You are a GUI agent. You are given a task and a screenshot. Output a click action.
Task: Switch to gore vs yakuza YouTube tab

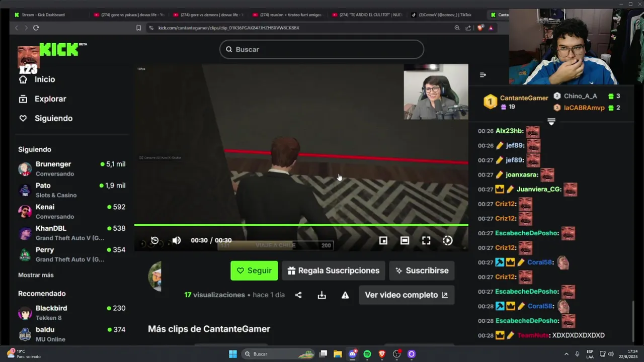click(x=129, y=15)
